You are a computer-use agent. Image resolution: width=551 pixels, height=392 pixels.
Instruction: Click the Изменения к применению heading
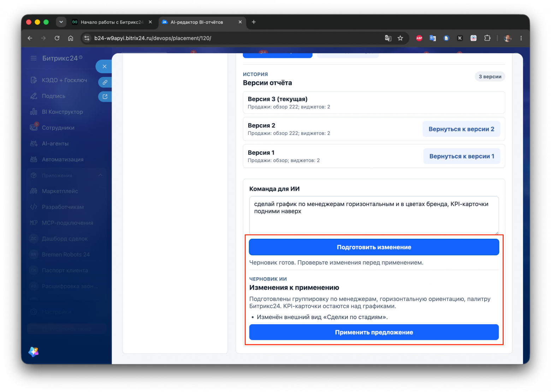[x=294, y=287]
